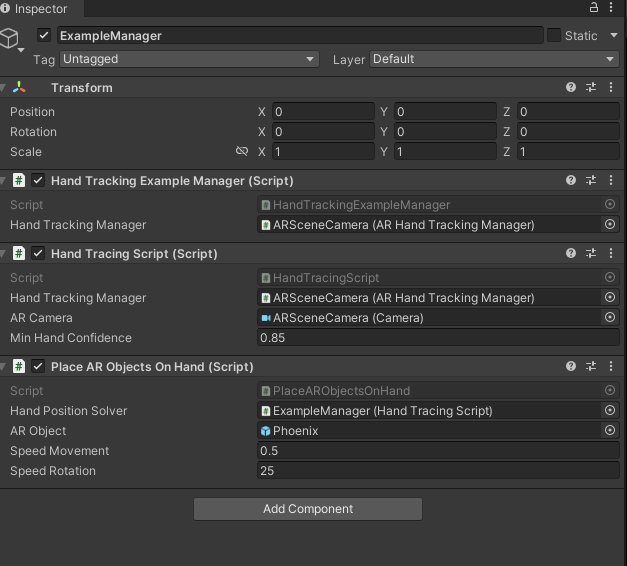
Task: Open the Tag dropdown showing Untagged
Action: point(190,59)
